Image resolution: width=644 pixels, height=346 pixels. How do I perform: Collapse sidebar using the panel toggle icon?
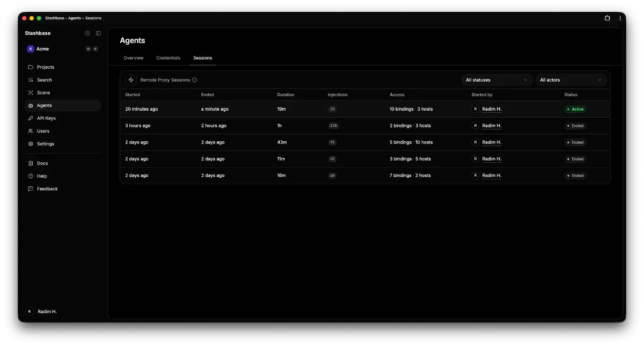click(98, 33)
